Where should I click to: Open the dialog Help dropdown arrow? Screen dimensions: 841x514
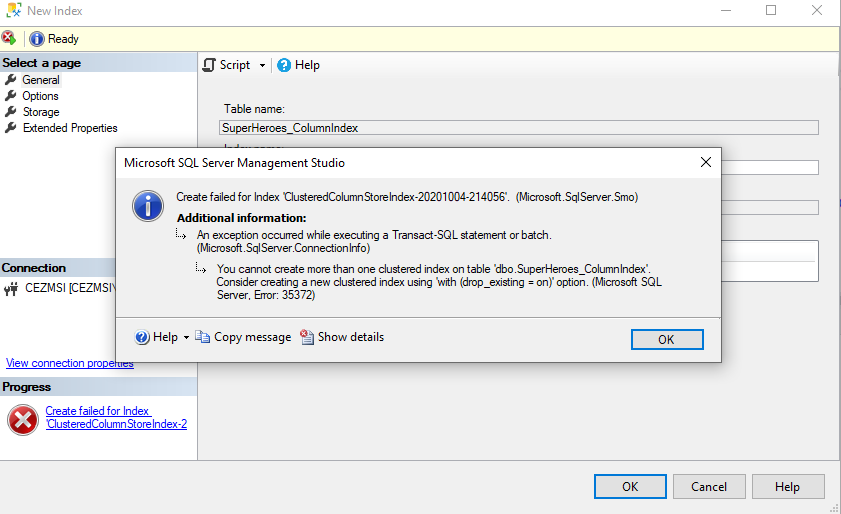186,337
